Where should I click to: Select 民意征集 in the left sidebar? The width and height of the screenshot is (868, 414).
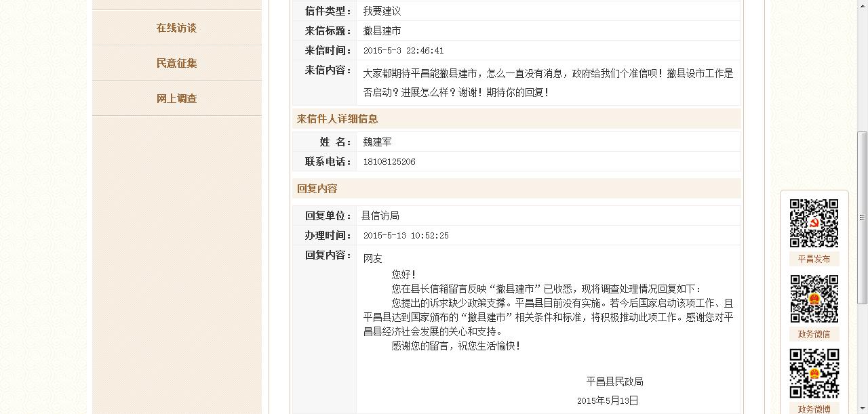pos(176,63)
